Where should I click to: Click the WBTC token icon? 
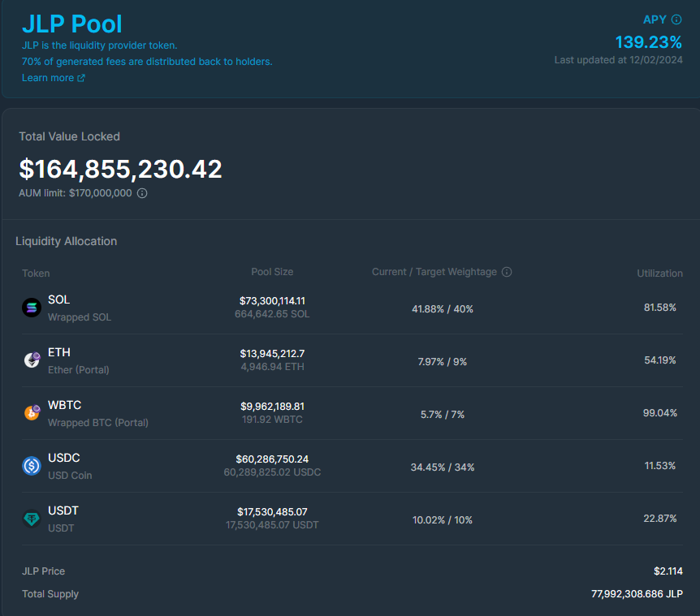click(x=32, y=412)
